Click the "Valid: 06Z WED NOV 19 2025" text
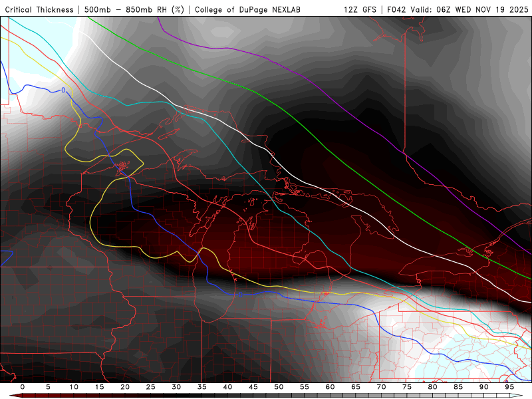This screenshot has height=399, width=532. click(469, 10)
